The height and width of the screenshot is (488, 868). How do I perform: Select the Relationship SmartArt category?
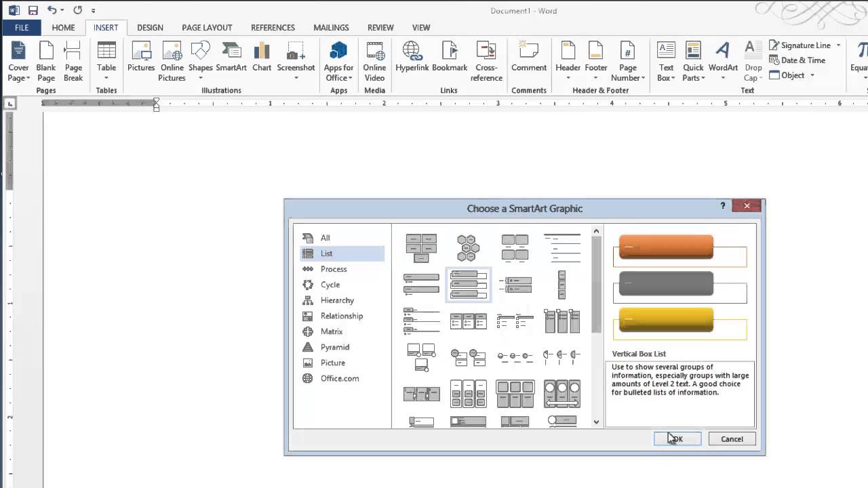(x=342, y=316)
